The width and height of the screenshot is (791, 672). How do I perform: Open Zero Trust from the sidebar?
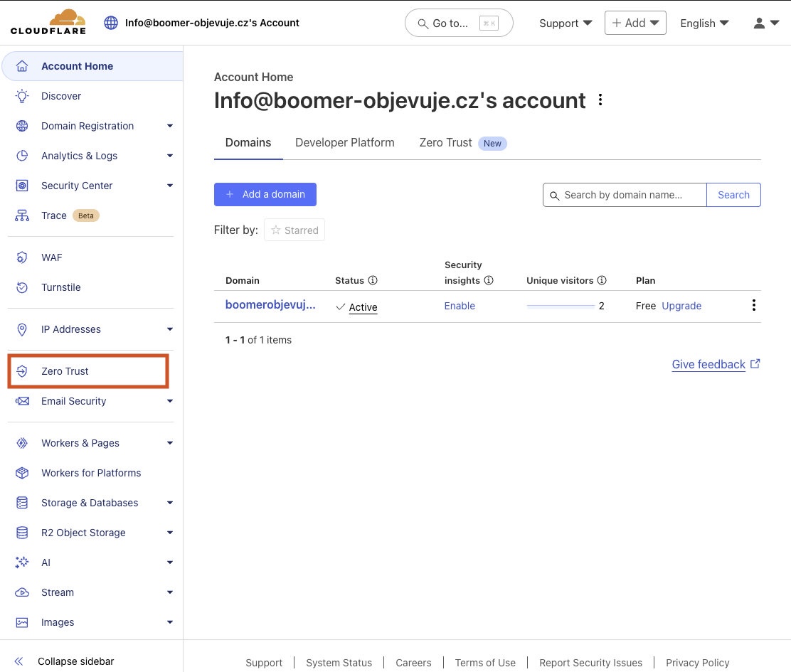(65, 371)
